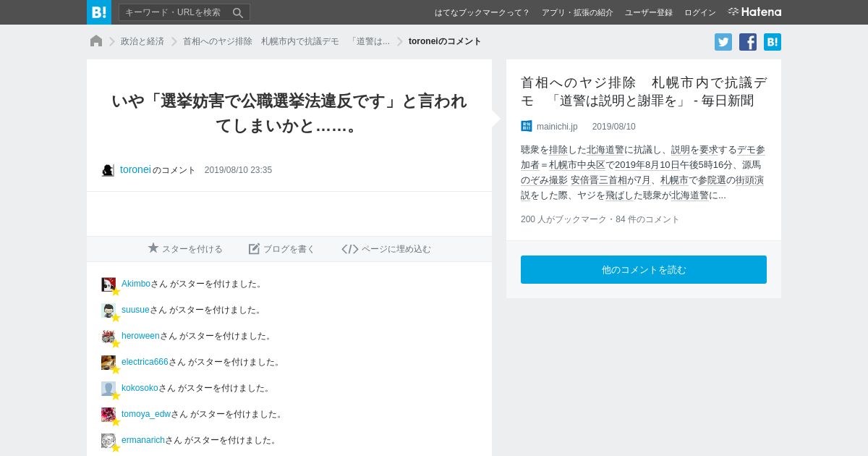Open heroween user link
Image resolution: width=868 pixels, height=456 pixels.
[x=140, y=336]
